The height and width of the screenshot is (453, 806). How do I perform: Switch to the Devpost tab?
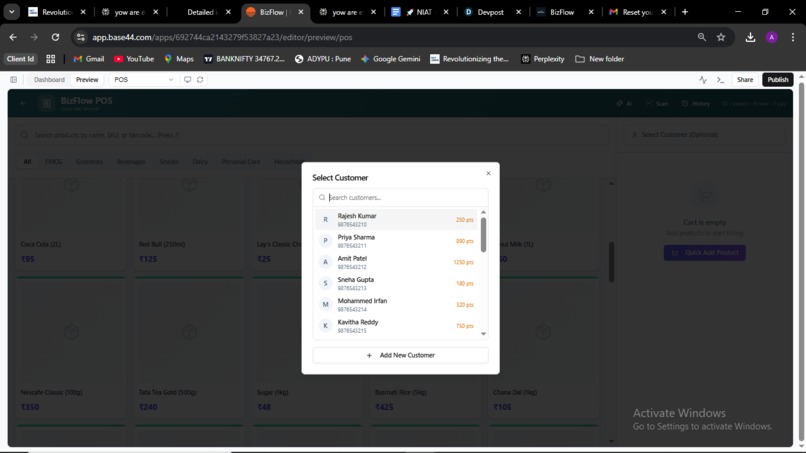pos(491,12)
